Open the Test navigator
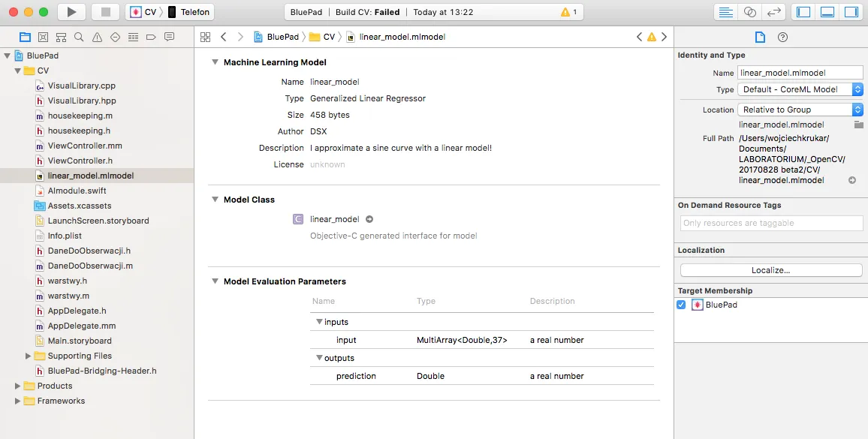The width and height of the screenshot is (868, 439). click(x=115, y=37)
